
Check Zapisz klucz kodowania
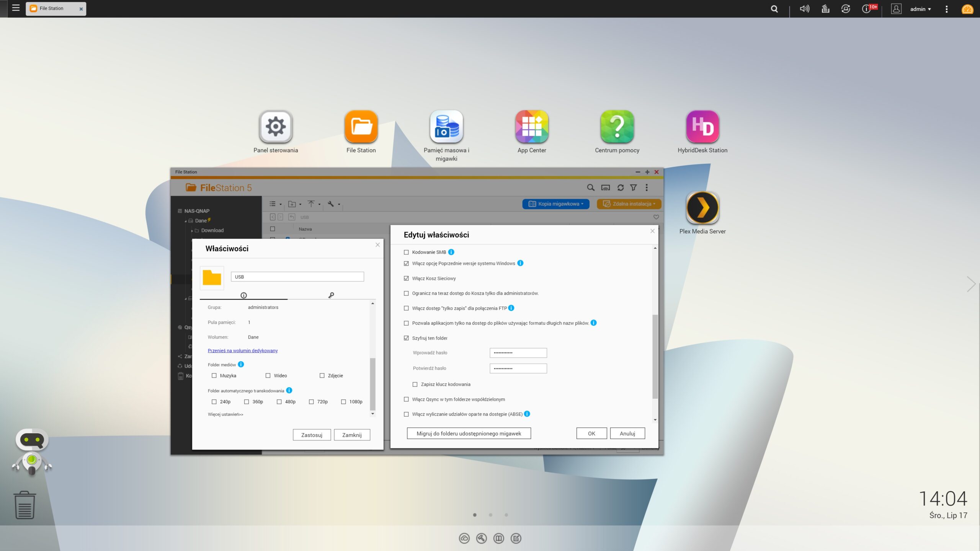tap(415, 384)
